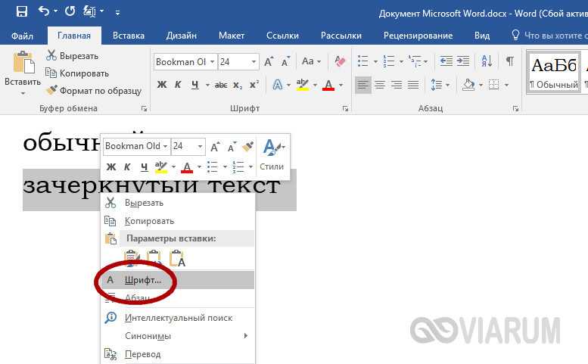
Task: Clear all formatting with eraser icon
Action: click(x=340, y=61)
